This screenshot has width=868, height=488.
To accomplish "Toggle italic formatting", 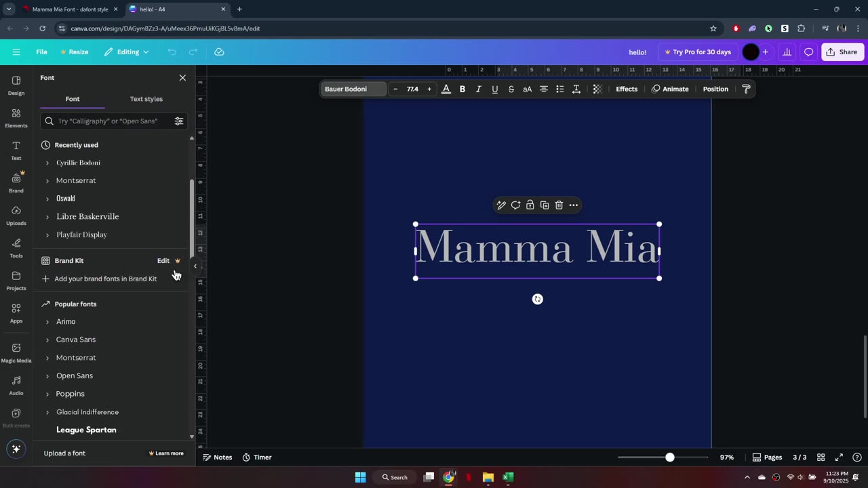I will 479,89.
